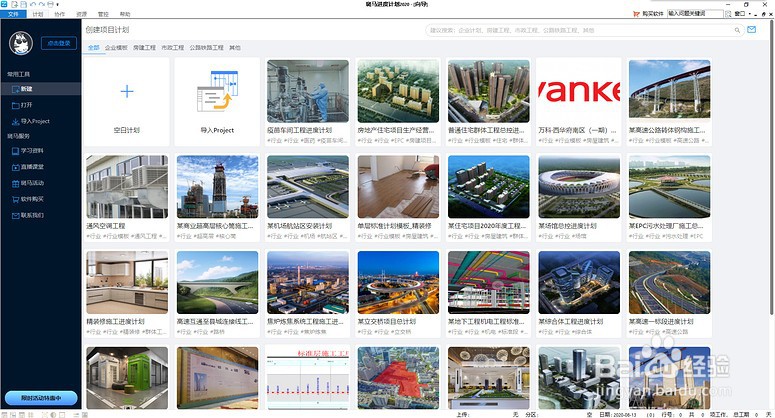775x418 pixels.
Task: Click the redo arrow in the quick access toolbar
Action: 42,4
